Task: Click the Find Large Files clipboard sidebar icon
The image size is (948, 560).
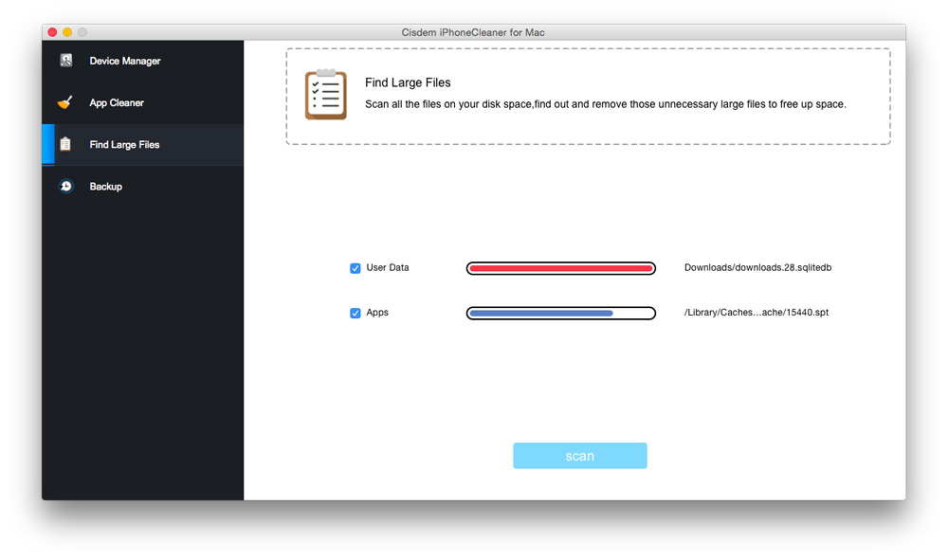Action: [x=65, y=144]
